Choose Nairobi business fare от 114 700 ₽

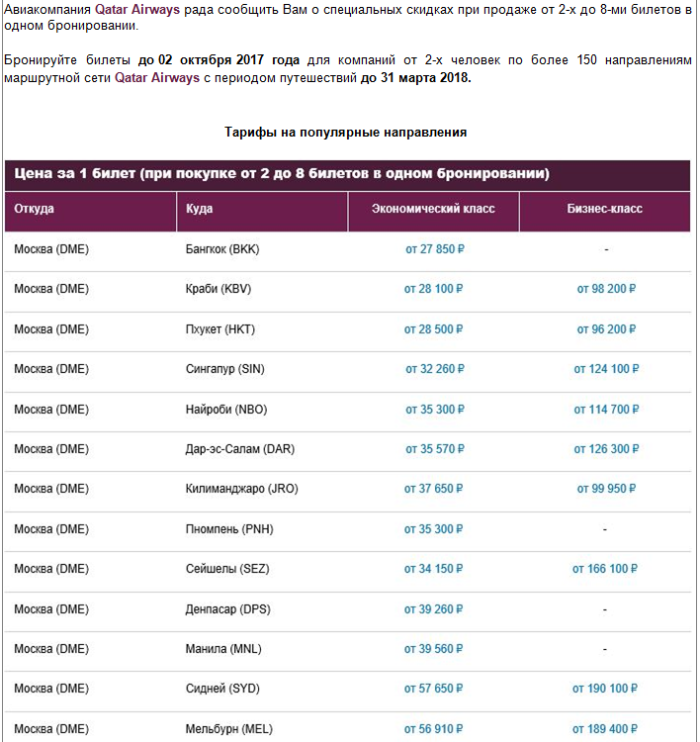coord(606,410)
